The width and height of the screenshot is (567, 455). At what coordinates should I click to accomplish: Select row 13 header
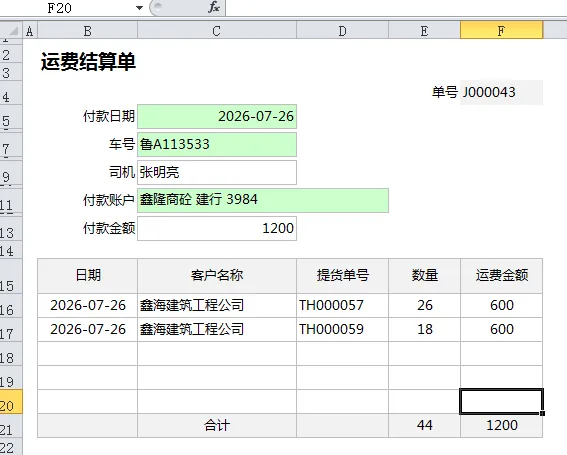coord(11,230)
